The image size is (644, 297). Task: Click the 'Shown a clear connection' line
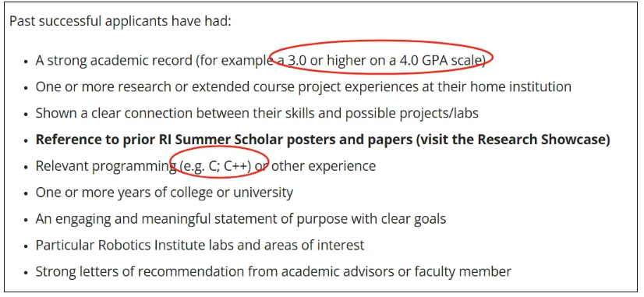pyautogui.click(x=257, y=113)
